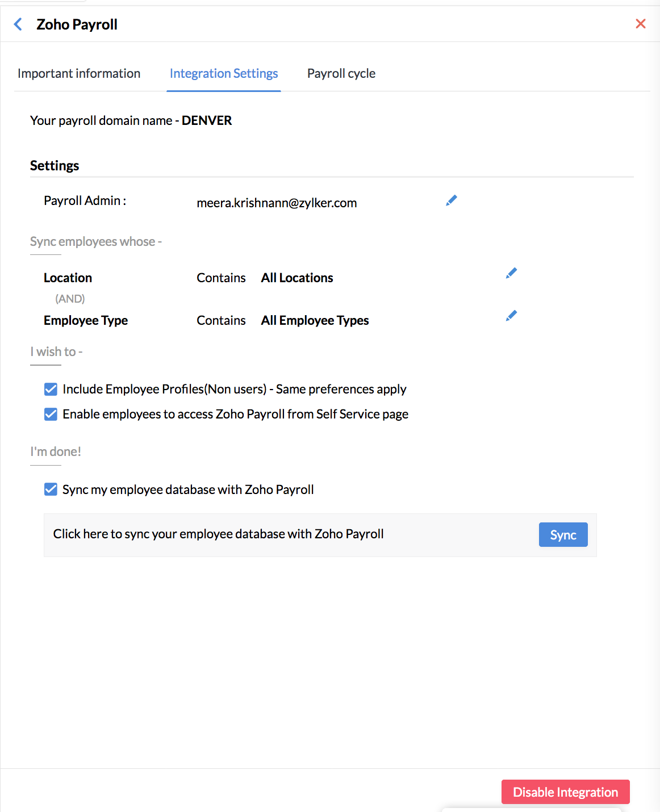Select the Payroll Admin email address
Screen dimensions: 660x812
(x=277, y=203)
